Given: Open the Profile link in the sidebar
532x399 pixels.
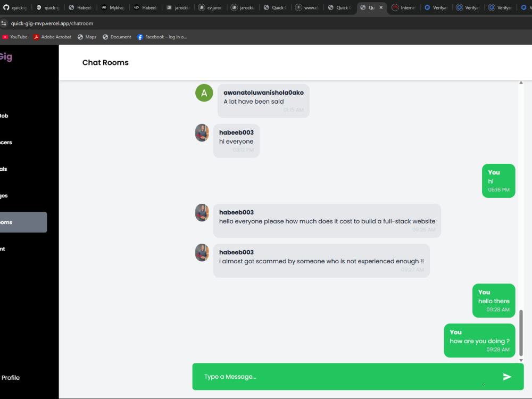Looking at the screenshot, I should click(x=10, y=378).
